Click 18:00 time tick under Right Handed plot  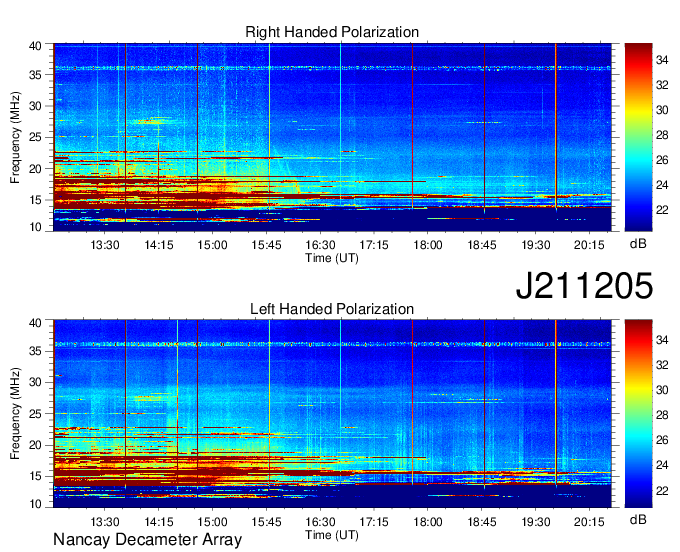[428, 245]
